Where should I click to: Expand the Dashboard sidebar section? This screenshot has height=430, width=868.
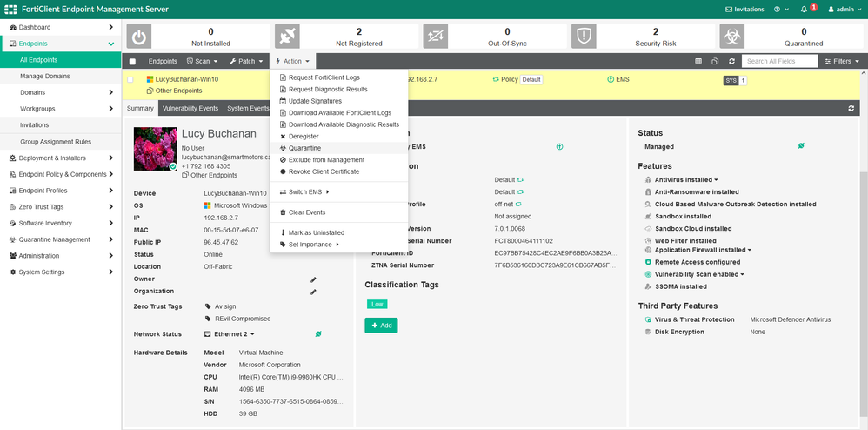click(61, 27)
